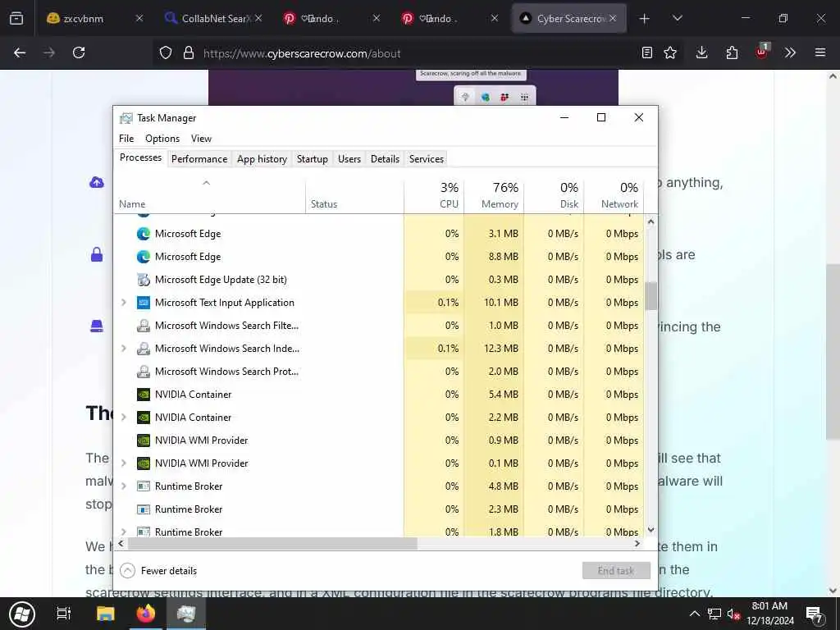Sort processes by Memory column header
Screen dimensions: 840x630
coord(494,195)
